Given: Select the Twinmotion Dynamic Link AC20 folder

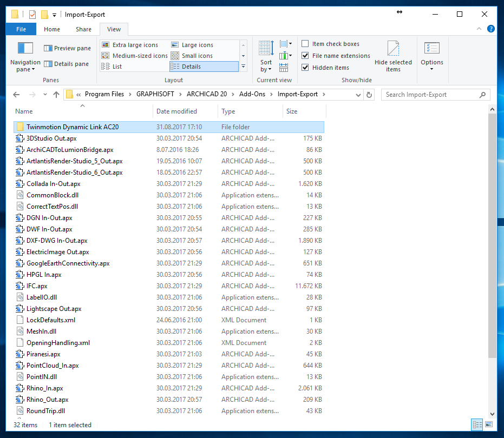Looking at the screenshot, I should (169, 127).
